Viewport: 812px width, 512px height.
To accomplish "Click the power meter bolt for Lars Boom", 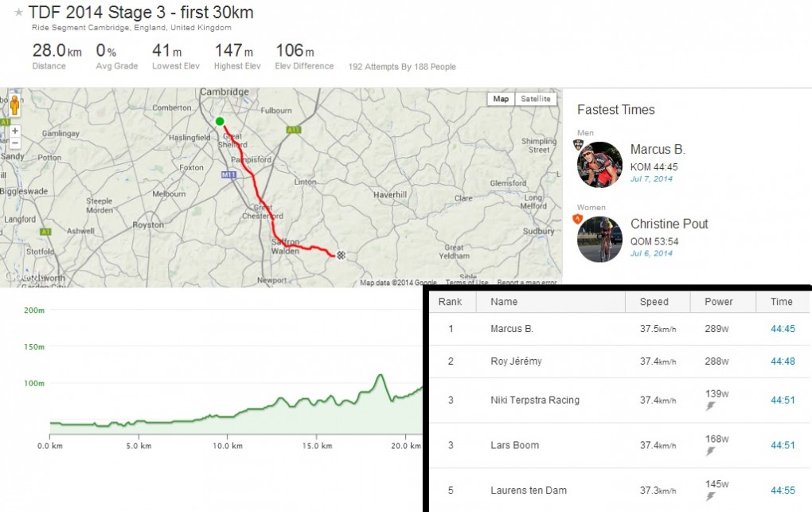I will (710, 452).
